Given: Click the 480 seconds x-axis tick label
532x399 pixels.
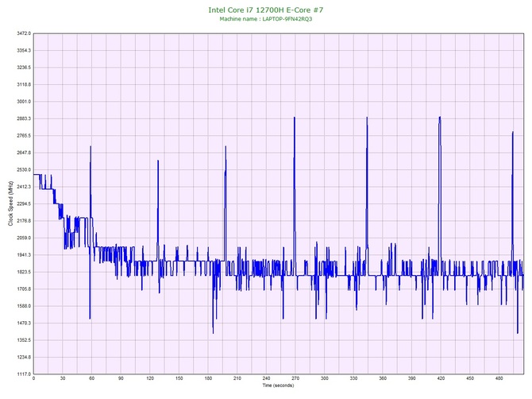Looking at the screenshot, I should (499, 378).
